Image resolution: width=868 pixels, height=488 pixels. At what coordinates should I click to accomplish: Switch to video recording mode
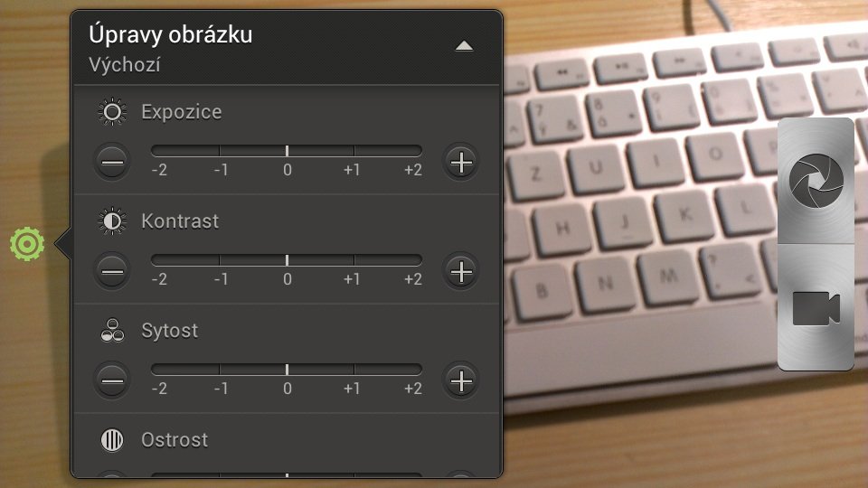tap(816, 307)
